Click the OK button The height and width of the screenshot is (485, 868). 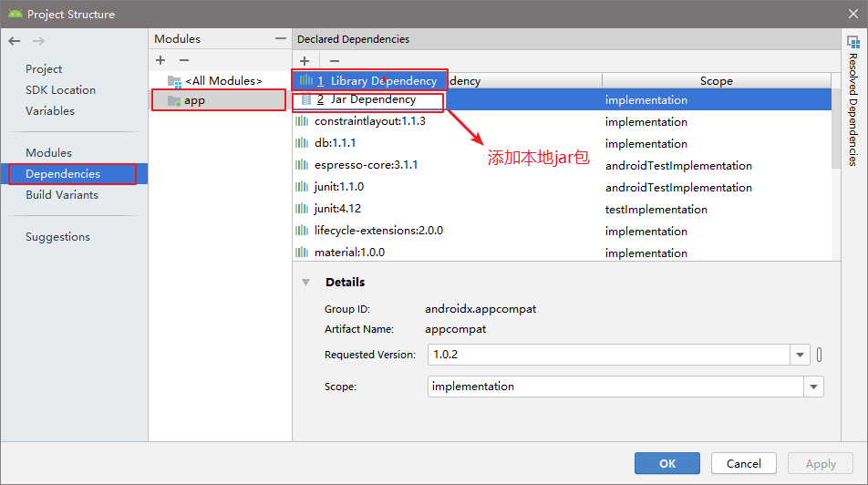pos(667,463)
